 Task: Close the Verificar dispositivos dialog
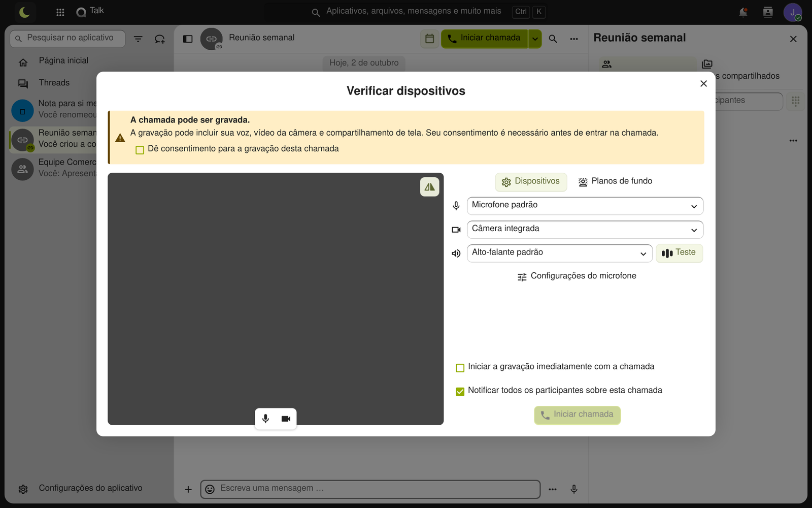(x=703, y=84)
